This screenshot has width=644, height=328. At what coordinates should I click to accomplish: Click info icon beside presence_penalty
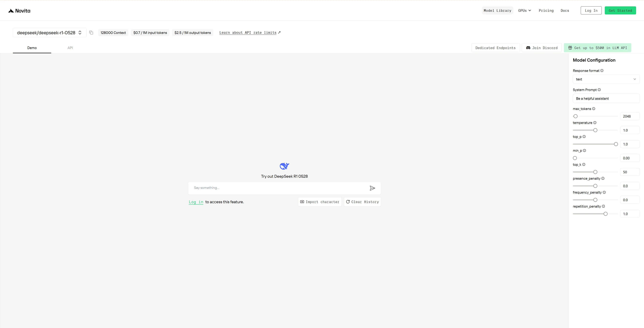(603, 179)
